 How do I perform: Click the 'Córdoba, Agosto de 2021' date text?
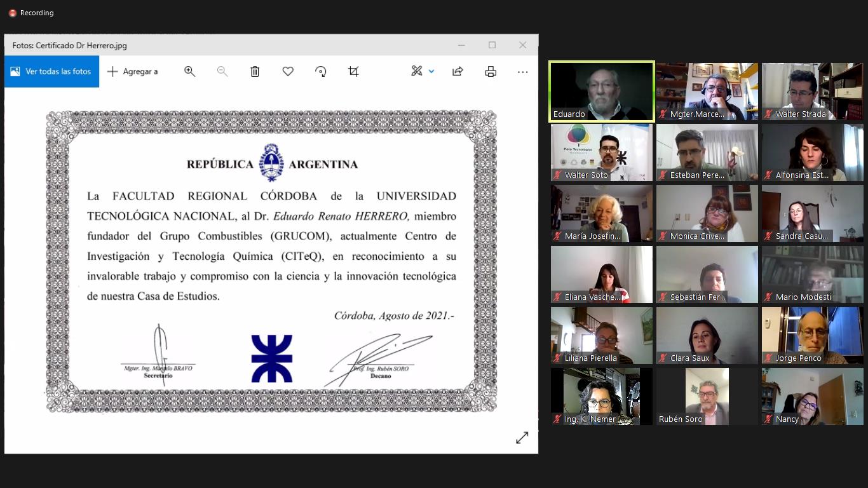(x=394, y=316)
